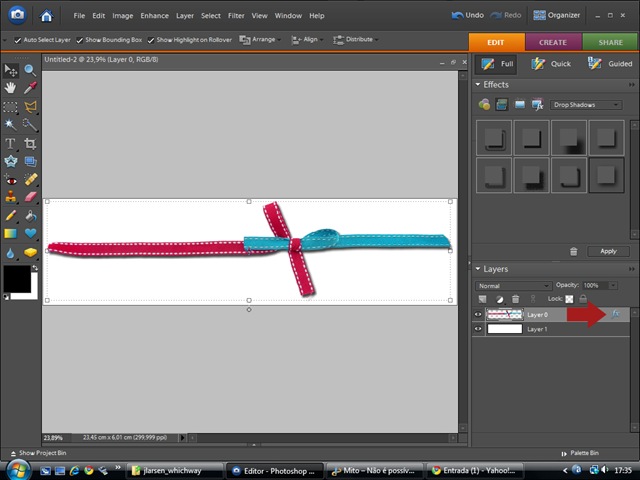Hide Layer 1 with eye icon

pyautogui.click(x=478, y=329)
